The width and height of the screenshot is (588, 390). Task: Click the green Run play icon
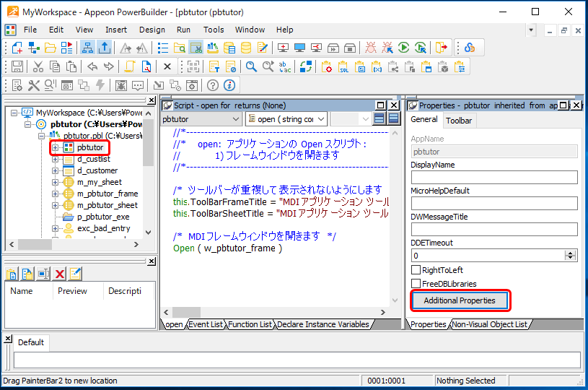(403, 48)
